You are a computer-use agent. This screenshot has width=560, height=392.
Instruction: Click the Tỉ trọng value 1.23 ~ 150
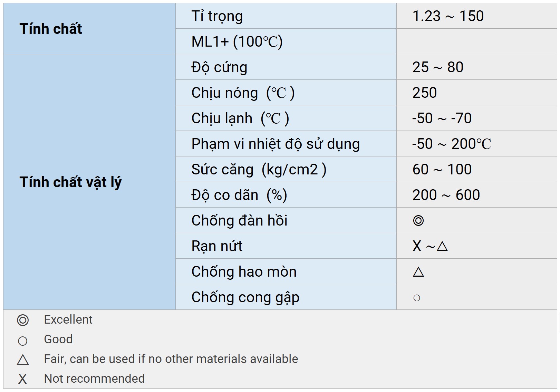click(x=448, y=16)
